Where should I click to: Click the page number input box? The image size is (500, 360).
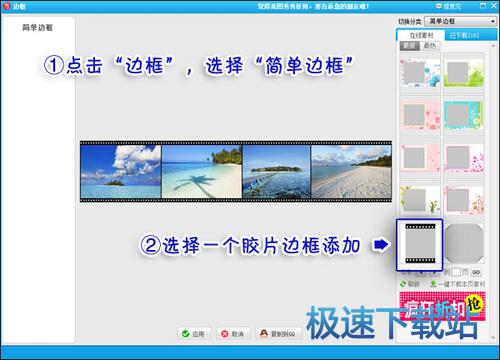coord(456,272)
